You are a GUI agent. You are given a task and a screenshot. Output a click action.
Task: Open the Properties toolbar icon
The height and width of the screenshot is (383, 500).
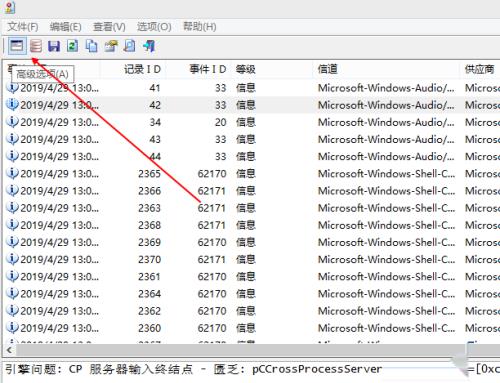111,46
